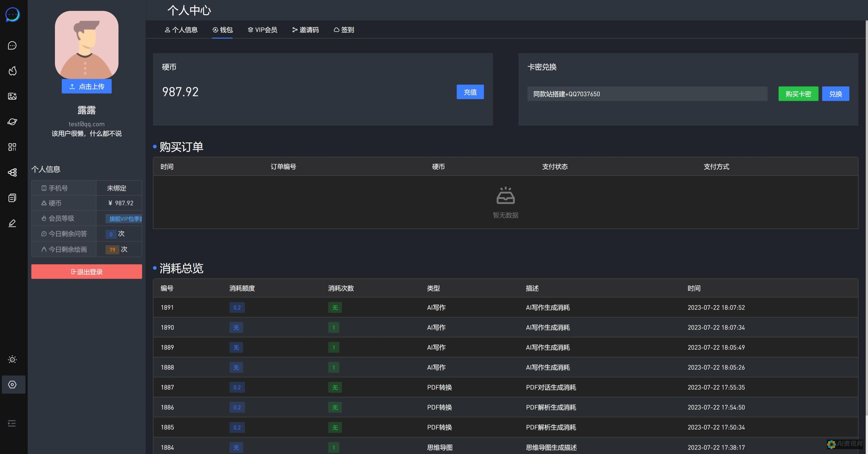Switch to the 签到 tab
This screenshot has width=868, height=454.
coord(344,30)
